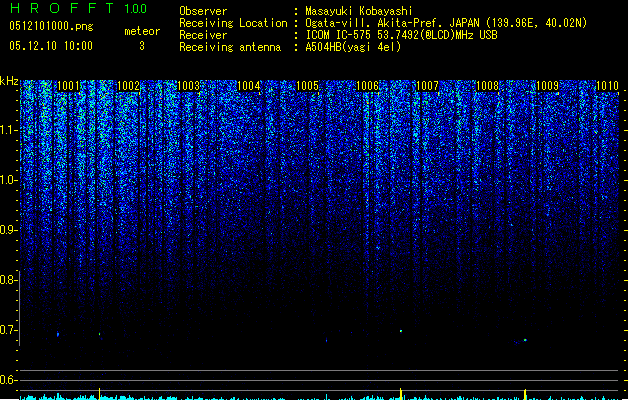Screen dimensions: 629x400
Task: Click the 1005 time marker
Action: pyautogui.click(x=308, y=86)
